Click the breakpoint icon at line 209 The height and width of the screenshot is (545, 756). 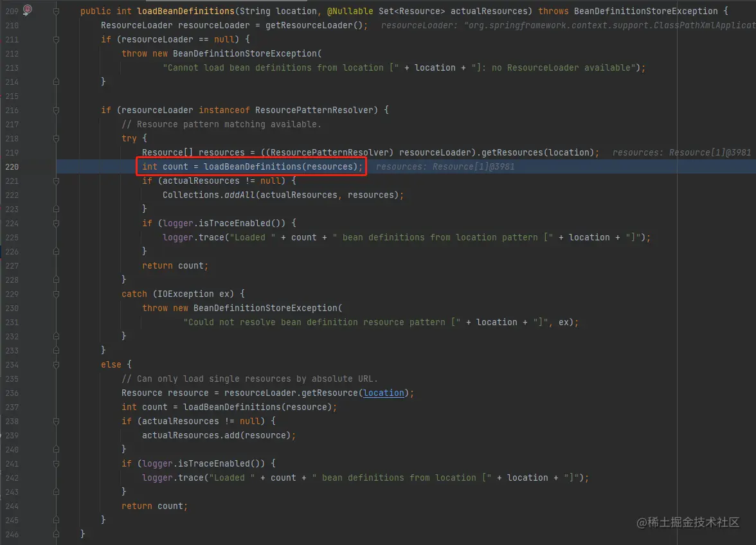(x=28, y=10)
